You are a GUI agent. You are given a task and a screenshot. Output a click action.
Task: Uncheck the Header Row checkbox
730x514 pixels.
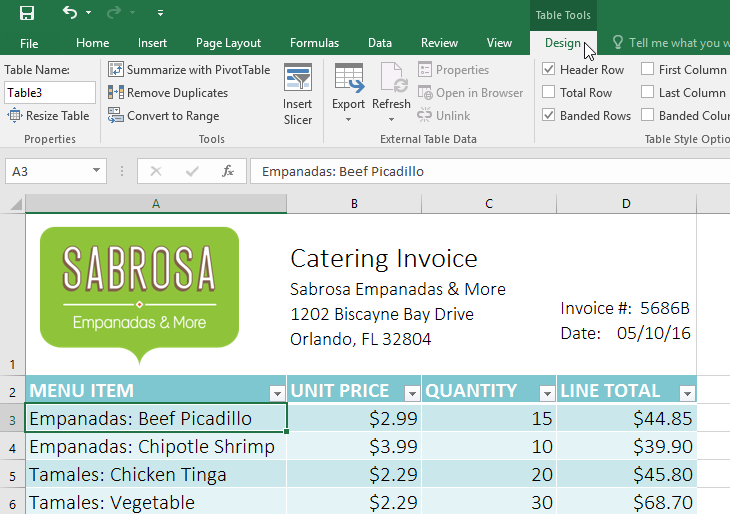click(548, 70)
